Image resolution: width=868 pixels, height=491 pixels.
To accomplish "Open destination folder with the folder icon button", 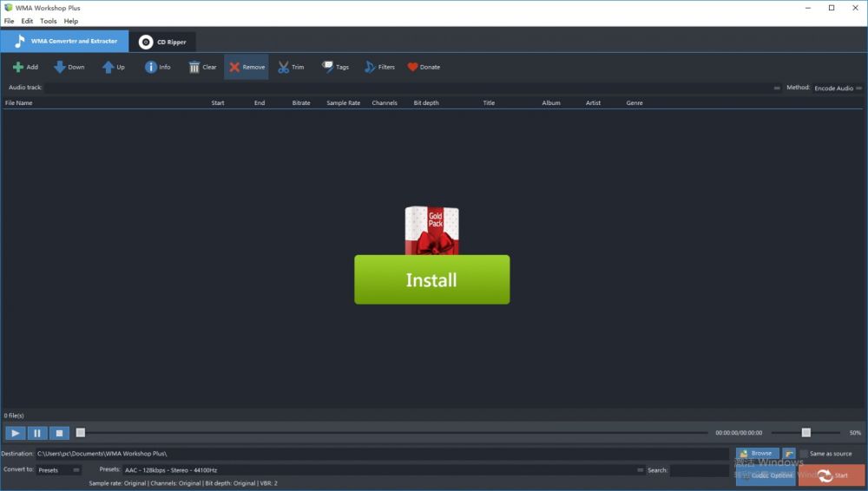I will (789, 454).
